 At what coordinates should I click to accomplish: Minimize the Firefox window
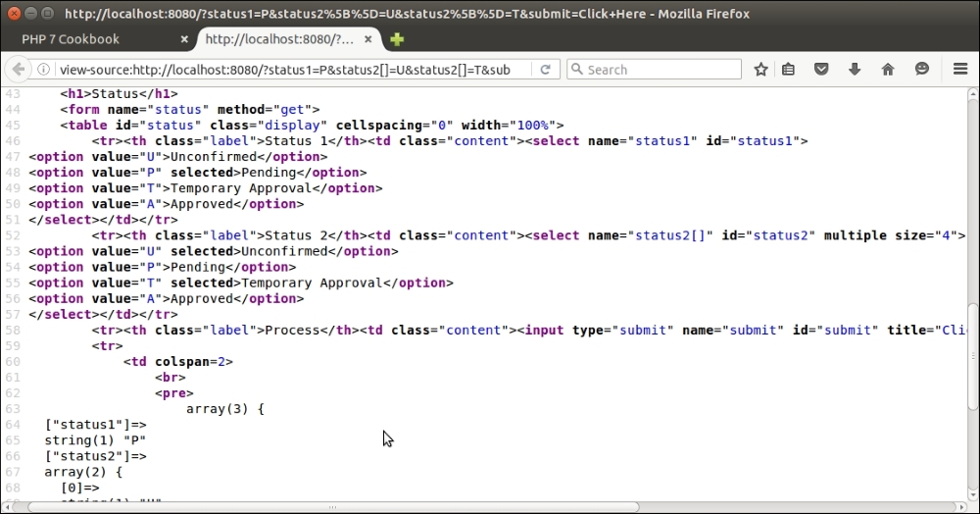click(30, 13)
